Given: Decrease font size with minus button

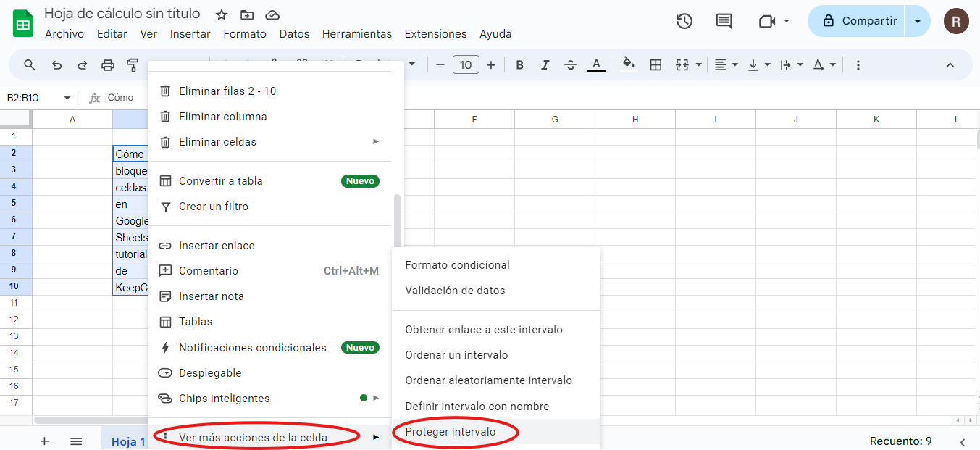Looking at the screenshot, I should pos(440,65).
